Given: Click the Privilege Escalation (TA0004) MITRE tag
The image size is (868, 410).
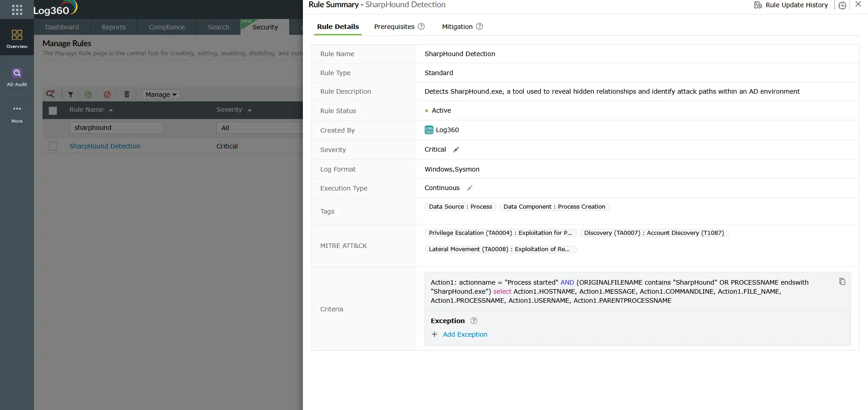Looking at the screenshot, I should pyautogui.click(x=500, y=233).
